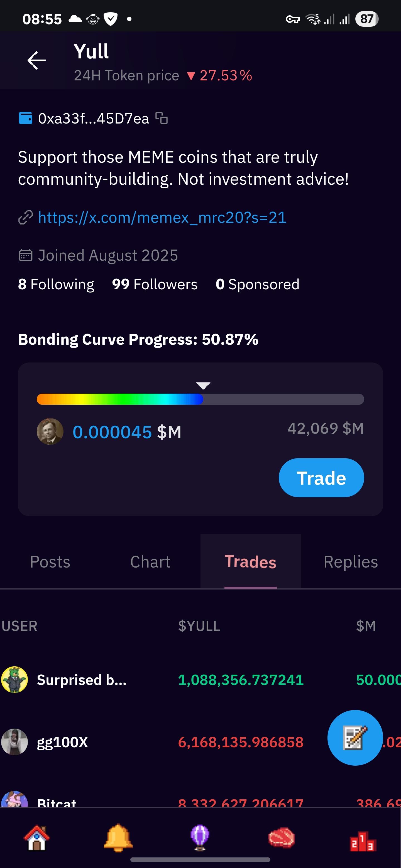Tap the blue wallet icon

(25, 118)
